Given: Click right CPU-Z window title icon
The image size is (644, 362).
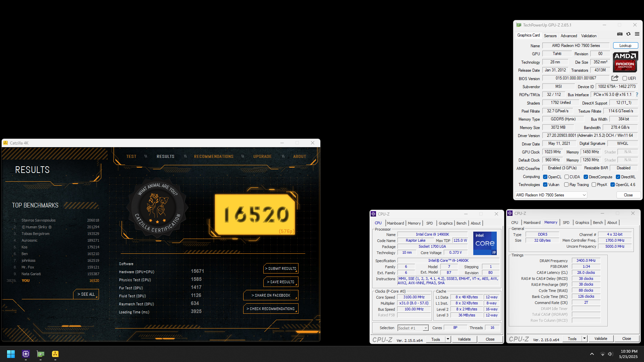Looking at the screenshot, I should (510, 213).
